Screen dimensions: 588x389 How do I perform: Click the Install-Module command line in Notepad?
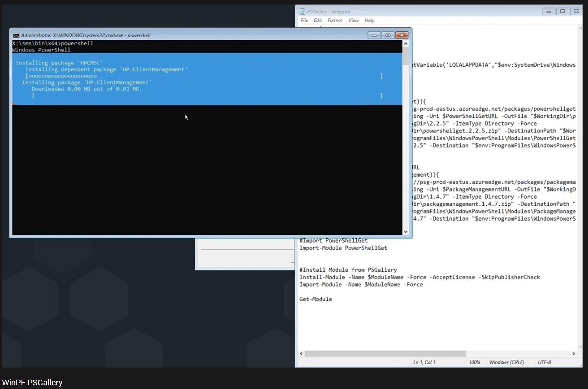coord(419,277)
